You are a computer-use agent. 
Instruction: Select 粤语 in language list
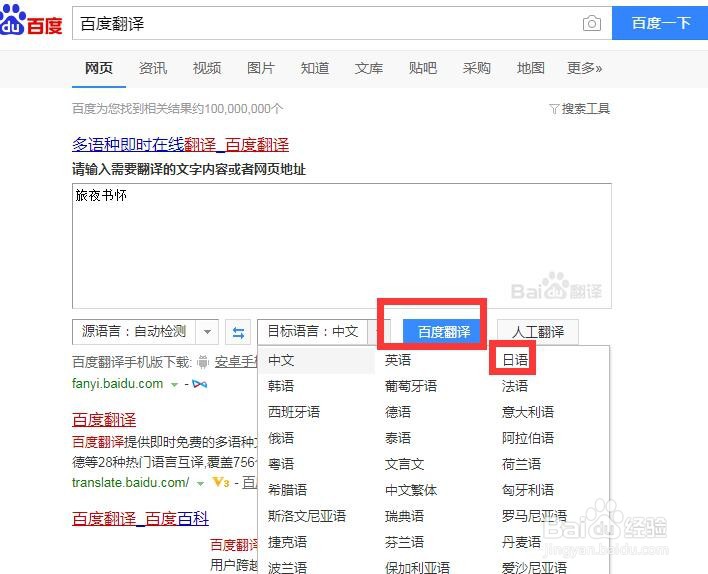point(281,464)
